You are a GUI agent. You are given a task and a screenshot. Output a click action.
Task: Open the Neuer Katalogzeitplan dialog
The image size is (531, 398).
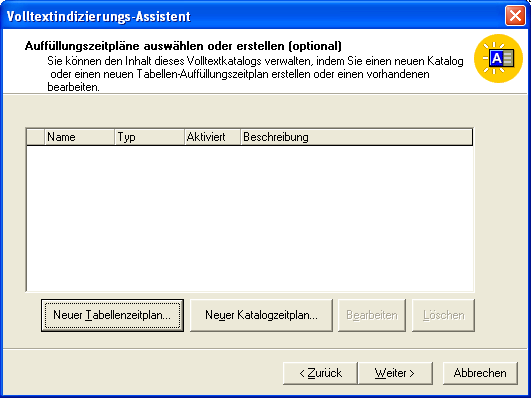[261, 315]
